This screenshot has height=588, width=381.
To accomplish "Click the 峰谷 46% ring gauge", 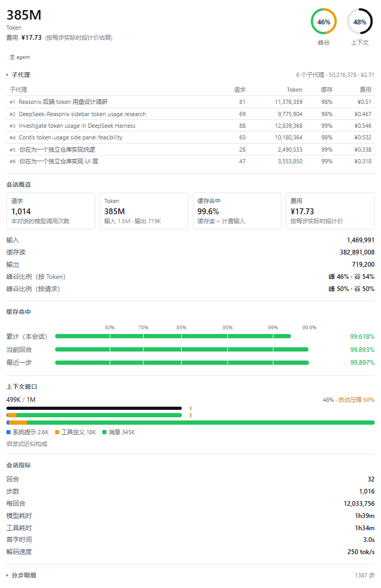I will point(323,22).
